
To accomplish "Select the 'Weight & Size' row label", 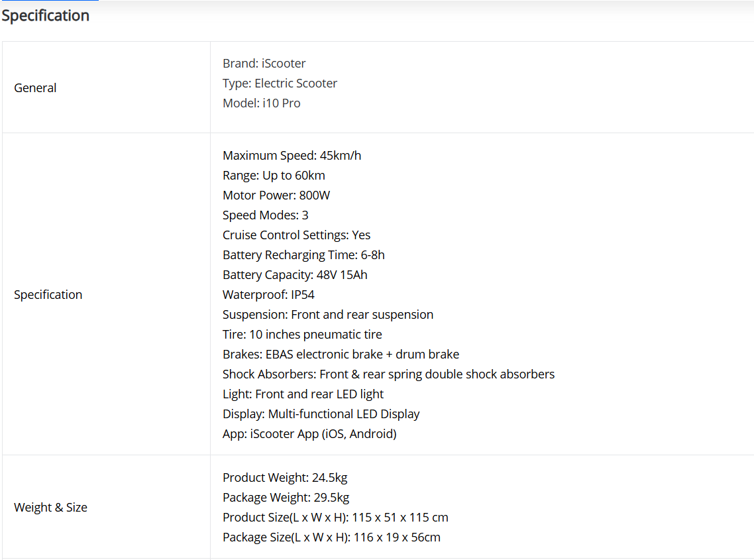I will (x=50, y=507).
